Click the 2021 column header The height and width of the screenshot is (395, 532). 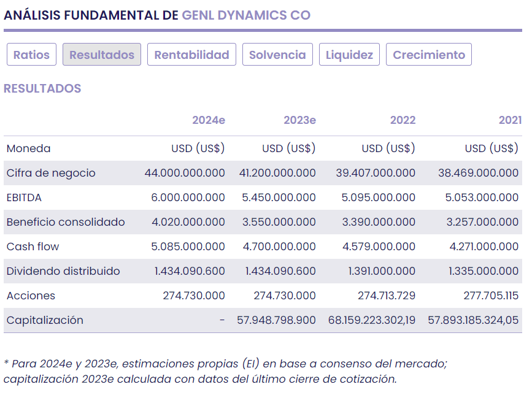pyautogui.click(x=510, y=120)
